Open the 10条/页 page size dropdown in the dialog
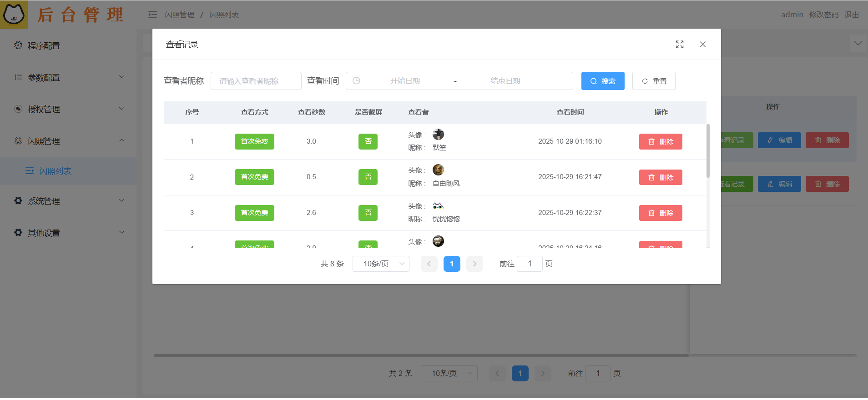 (x=381, y=264)
